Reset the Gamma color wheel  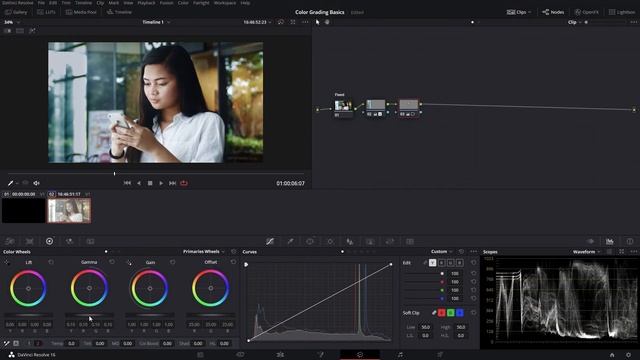(112, 262)
